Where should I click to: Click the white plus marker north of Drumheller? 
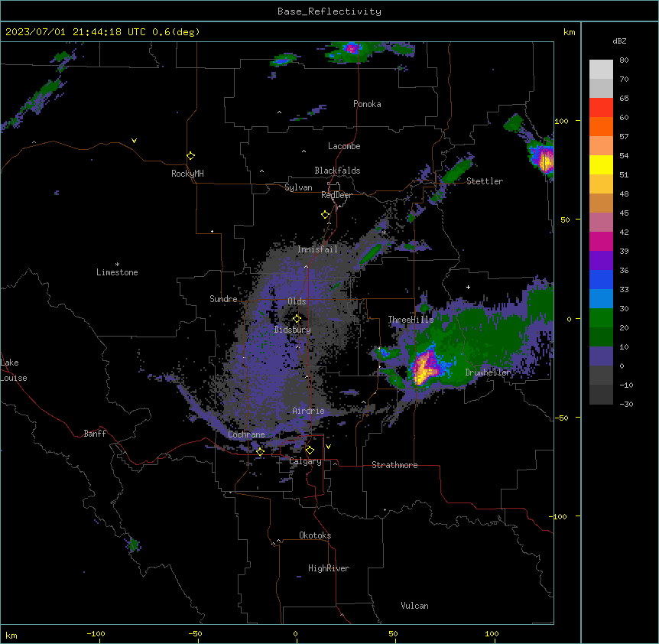point(468,287)
